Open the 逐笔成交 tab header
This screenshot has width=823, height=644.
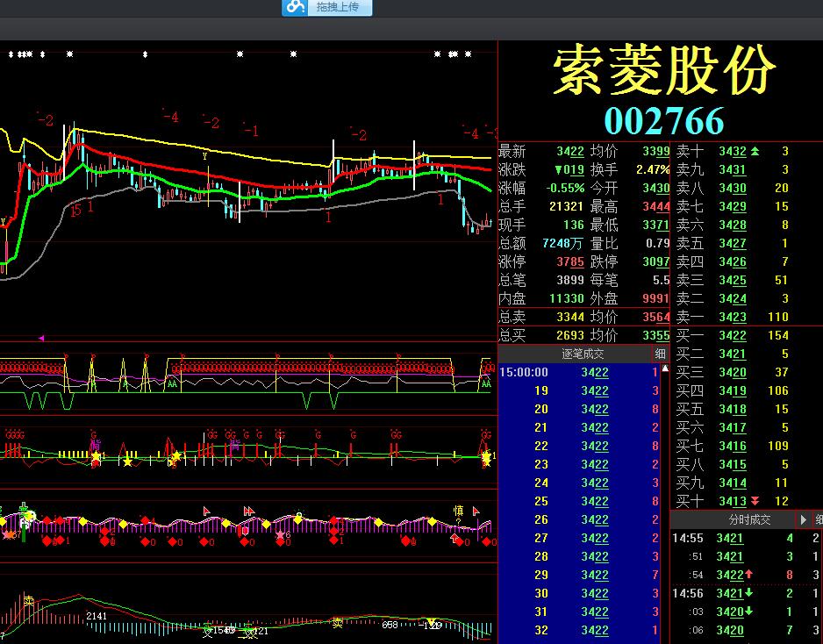582,354
